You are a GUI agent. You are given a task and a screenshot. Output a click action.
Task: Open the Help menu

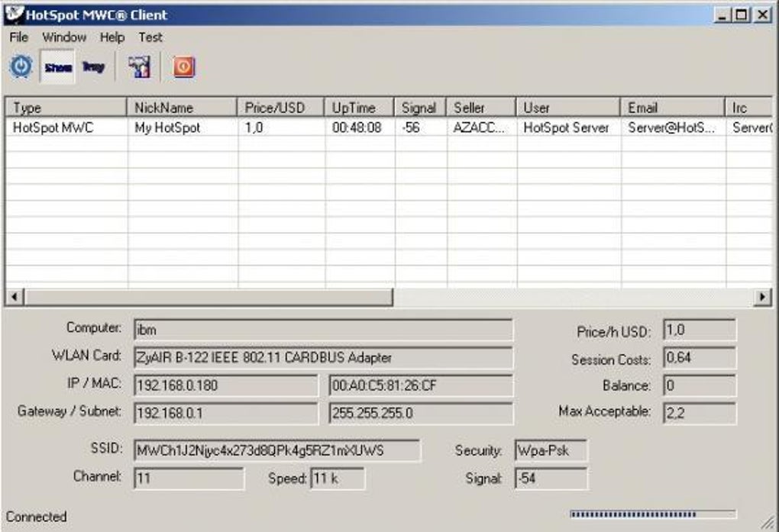click(x=112, y=37)
